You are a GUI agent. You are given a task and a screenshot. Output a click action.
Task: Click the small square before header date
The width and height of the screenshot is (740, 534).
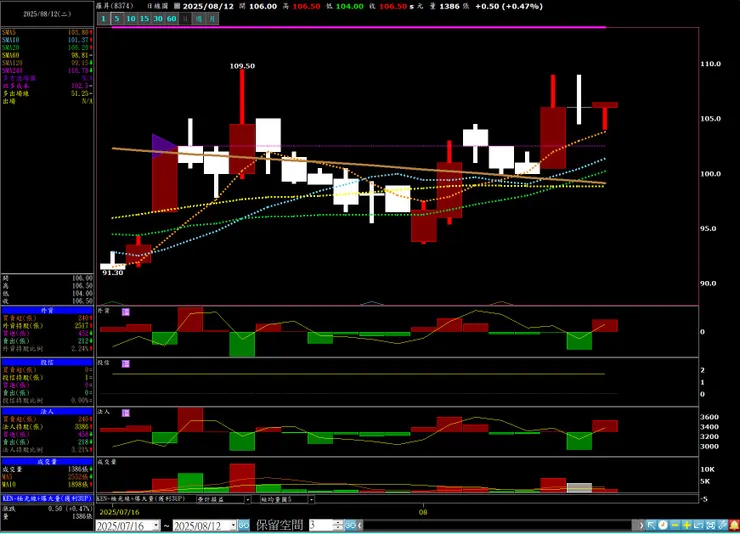click(x=177, y=6)
